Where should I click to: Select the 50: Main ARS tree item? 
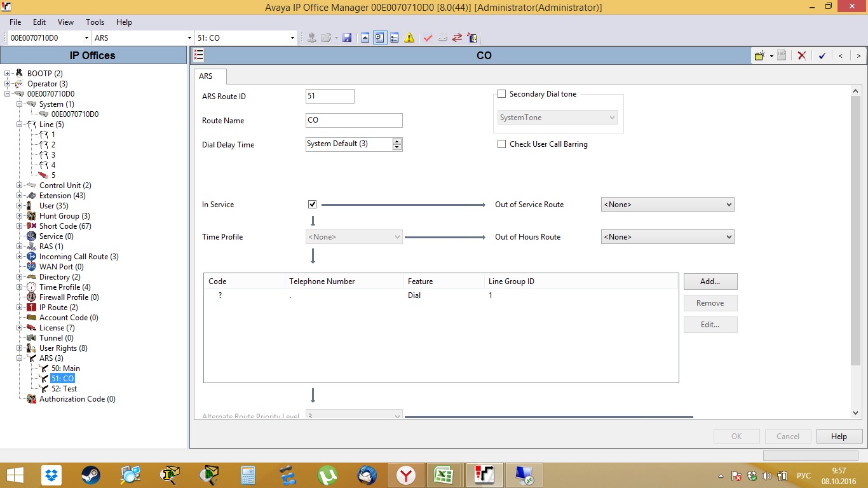pyautogui.click(x=65, y=369)
